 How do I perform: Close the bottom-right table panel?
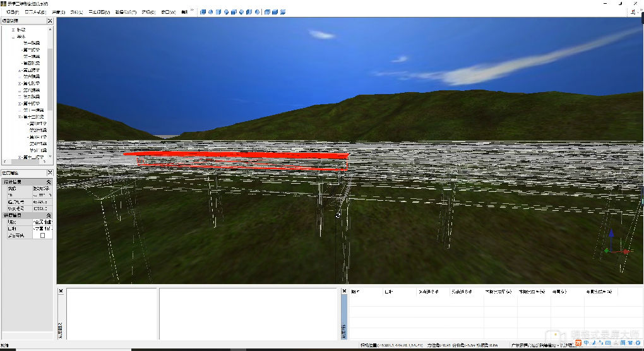click(x=344, y=291)
